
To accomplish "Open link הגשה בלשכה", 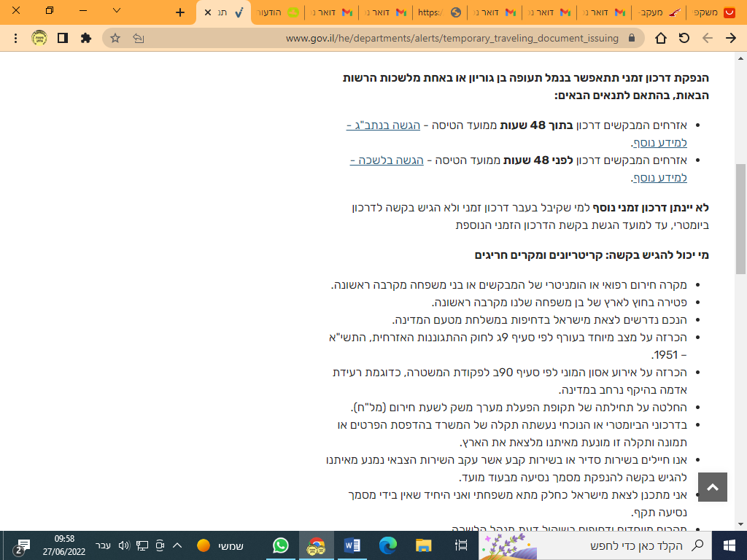I will [387, 160].
